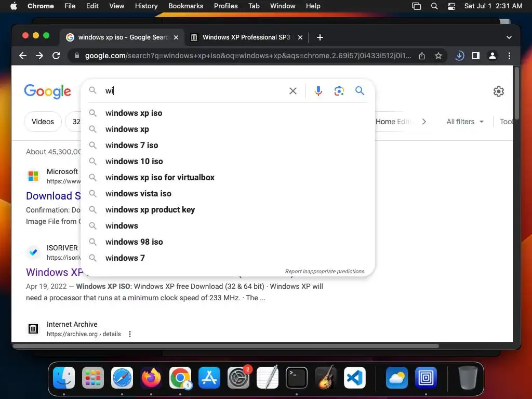532x399 pixels.
Task: Open GarageBand from the Dock
Action: 326,377
